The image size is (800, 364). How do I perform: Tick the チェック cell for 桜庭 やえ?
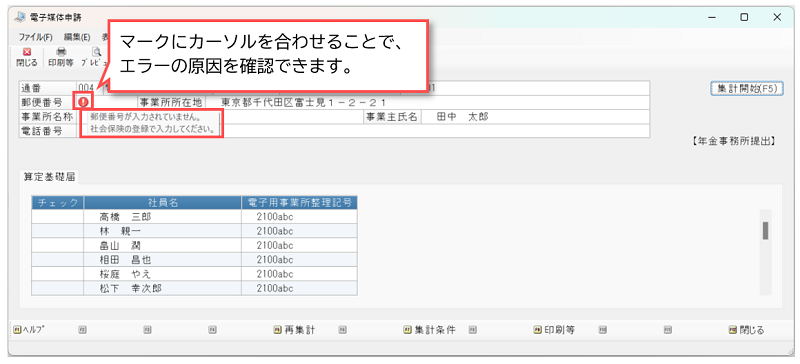tap(58, 274)
